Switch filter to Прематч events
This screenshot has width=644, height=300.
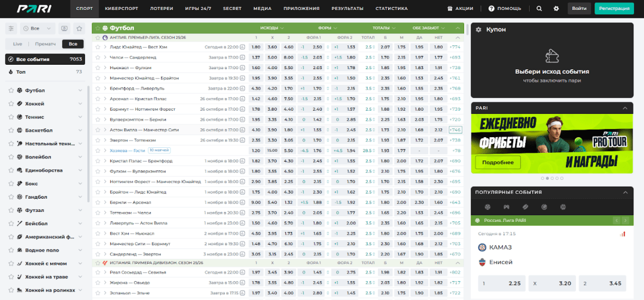click(45, 44)
